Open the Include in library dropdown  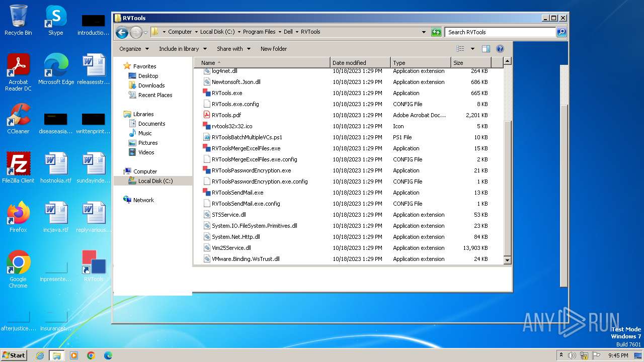coord(183,49)
